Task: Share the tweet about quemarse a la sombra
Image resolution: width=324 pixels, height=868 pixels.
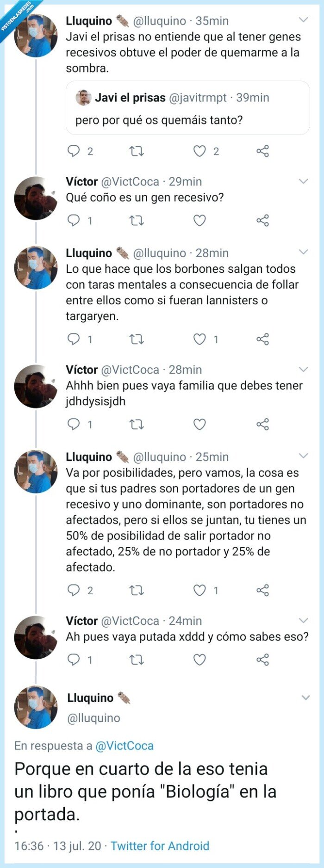Action: pyautogui.click(x=263, y=150)
